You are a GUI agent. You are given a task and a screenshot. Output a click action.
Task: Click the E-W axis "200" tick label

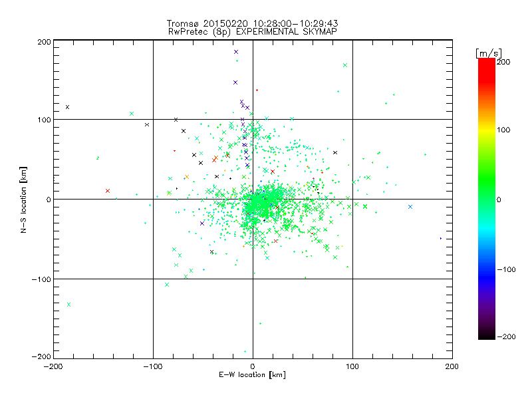[452, 366]
